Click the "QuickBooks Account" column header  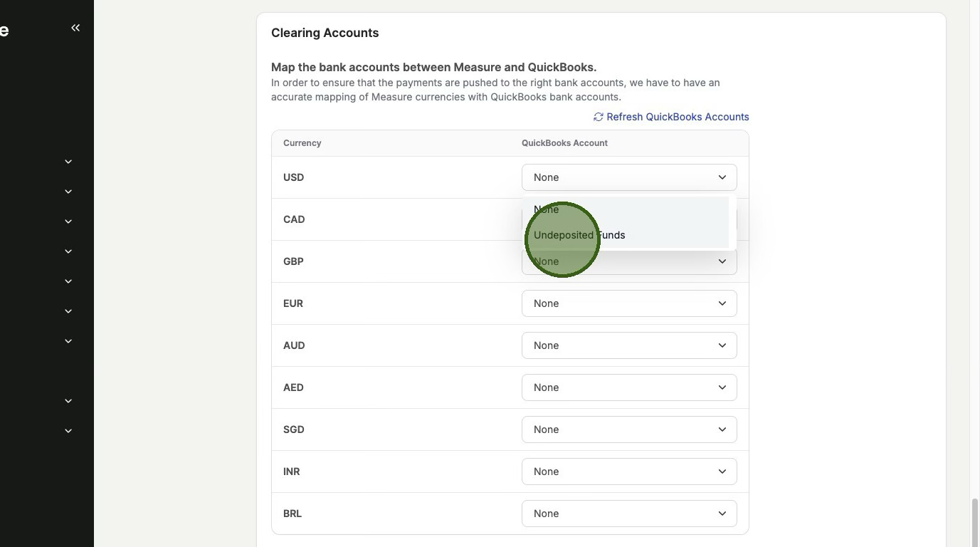[564, 143]
